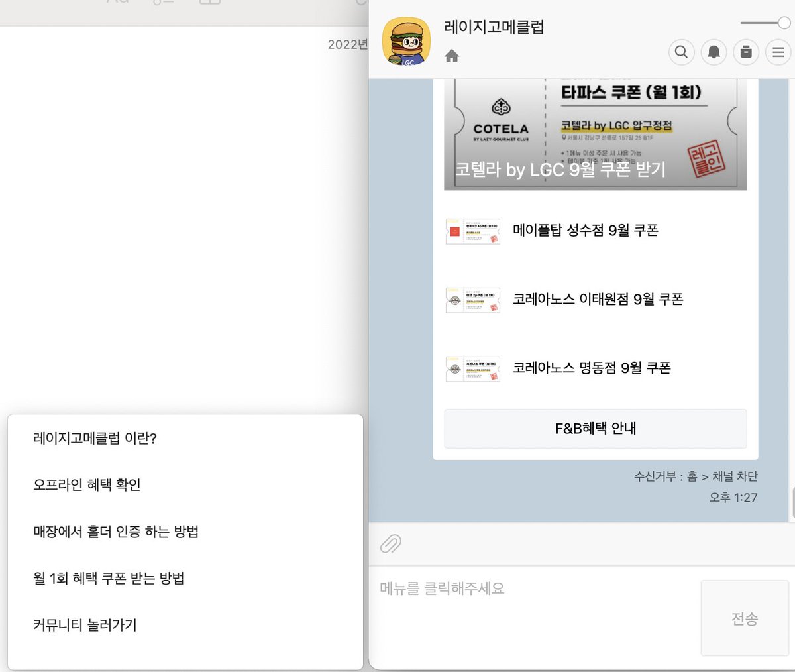Click the 전송 send button
The height and width of the screenshot is (672, 795).
point(745,618)
